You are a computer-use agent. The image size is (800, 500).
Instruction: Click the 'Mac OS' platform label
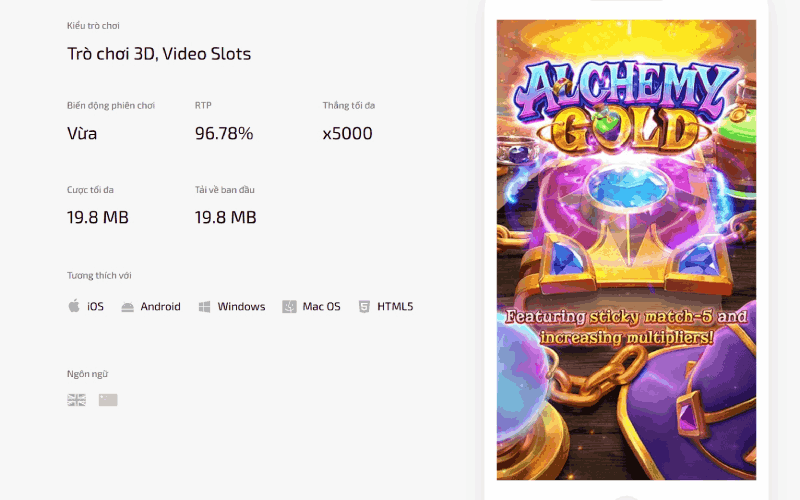click(x=321, y=307)
